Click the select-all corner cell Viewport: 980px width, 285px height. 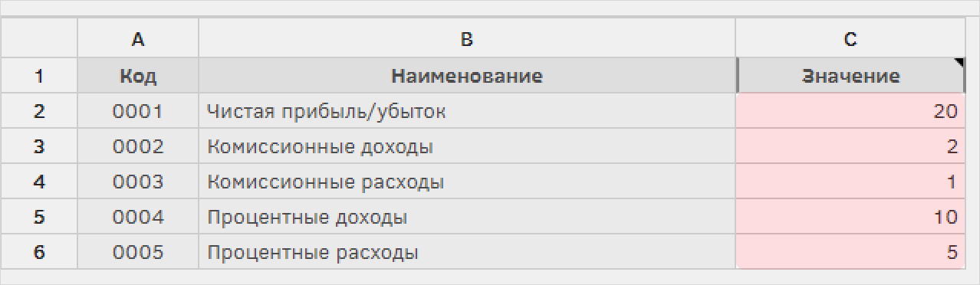[x=39, y=40]
